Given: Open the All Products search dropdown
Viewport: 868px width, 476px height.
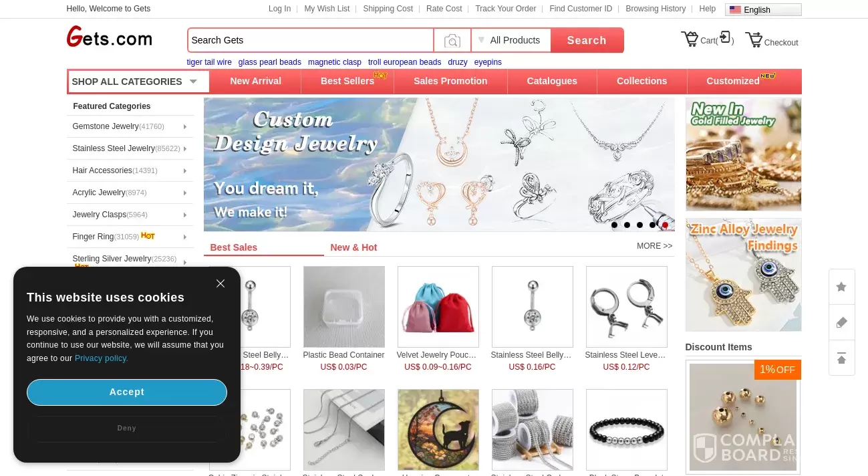Looking at the screenshot, I should (x=511, y=40).
